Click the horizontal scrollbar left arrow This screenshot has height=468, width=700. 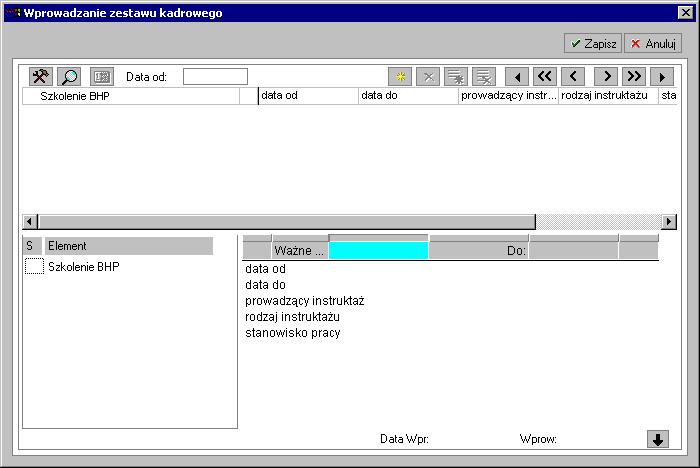point(29,221)
